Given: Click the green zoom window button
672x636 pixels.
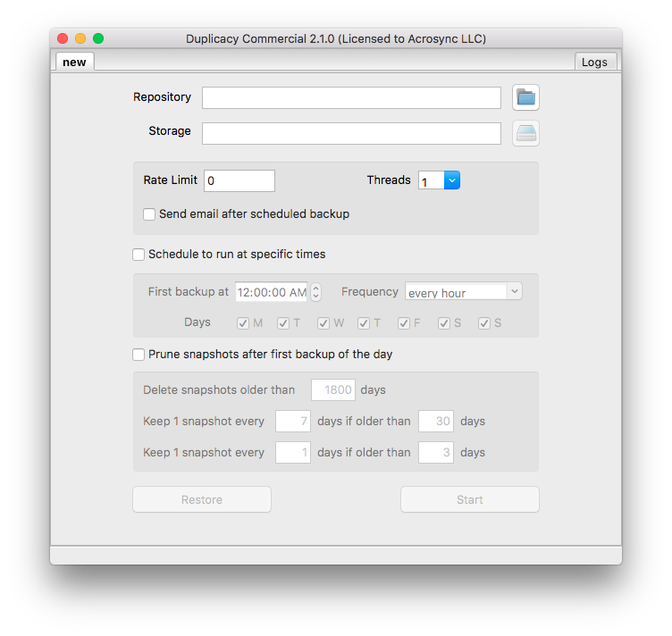Looking at the screenshot, I should pyautogui.click(x=98, y=38).
